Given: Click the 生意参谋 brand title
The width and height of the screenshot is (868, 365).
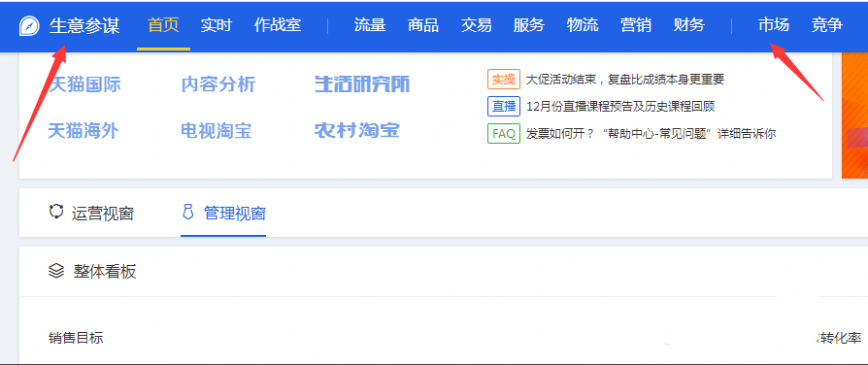Looking at the screenshot, I should click(x=84, y=26).
